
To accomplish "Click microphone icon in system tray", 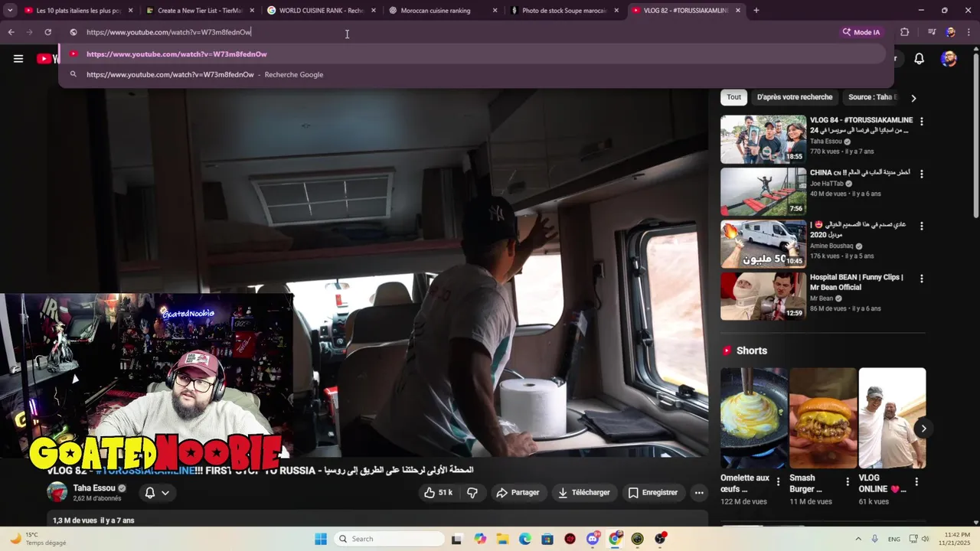I will click(x=874, y=539).
